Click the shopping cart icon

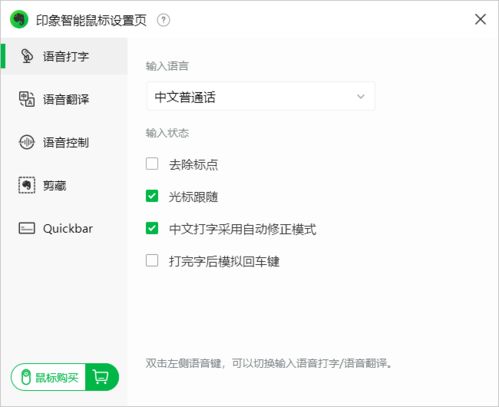point(101,377)
